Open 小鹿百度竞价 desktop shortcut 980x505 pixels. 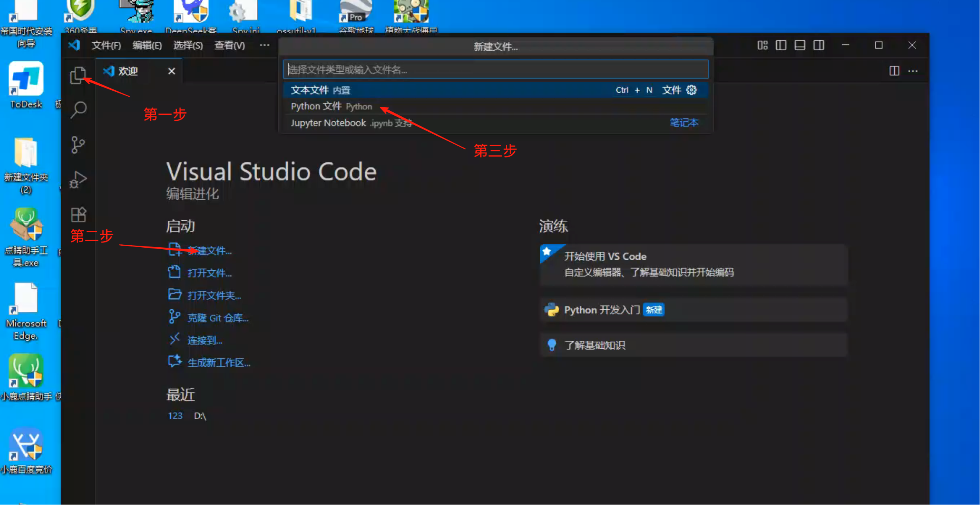coord(27,451)
